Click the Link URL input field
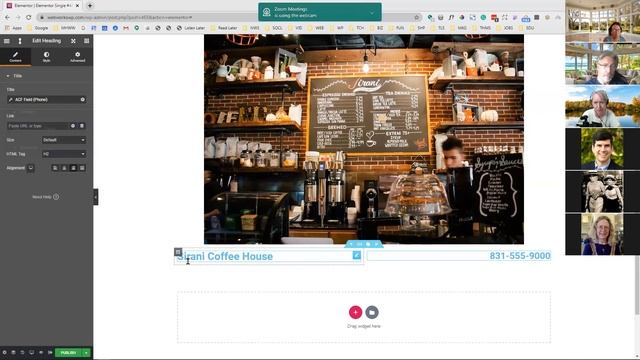This screenshot has width=640, height=360. [x=38, y=126]
